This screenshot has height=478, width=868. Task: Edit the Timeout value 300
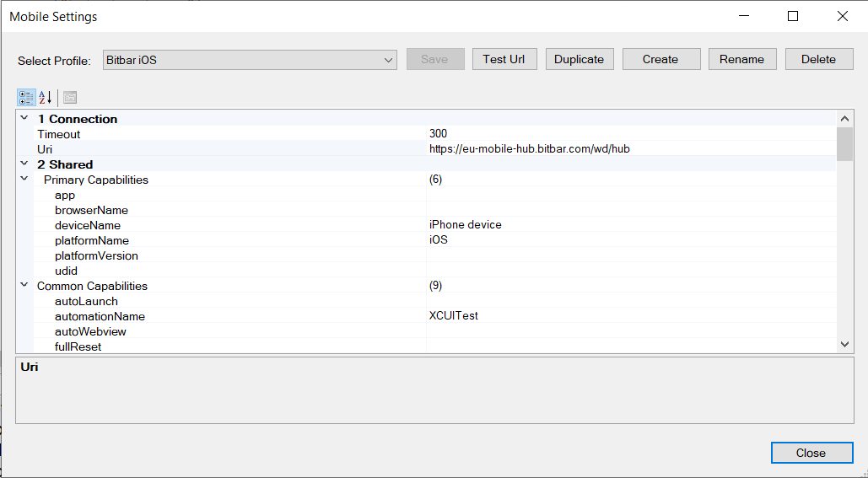pos(631,134)
